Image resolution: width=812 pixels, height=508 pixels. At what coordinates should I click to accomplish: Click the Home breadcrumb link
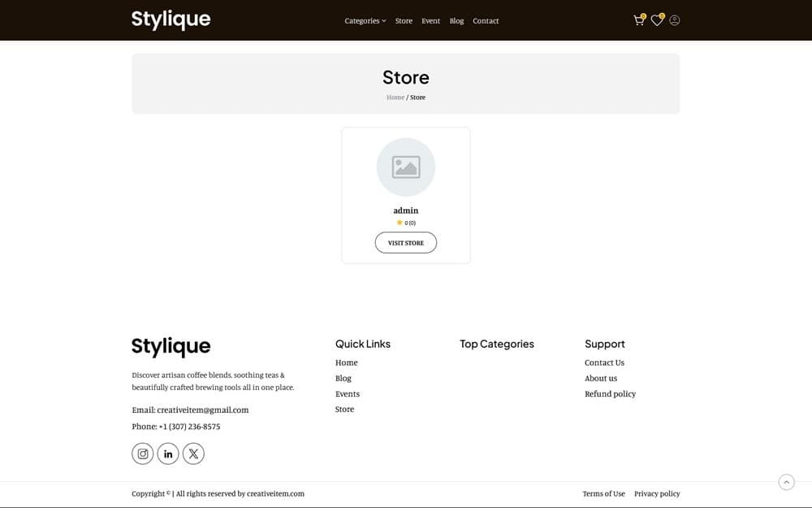[x=395, y=98]
